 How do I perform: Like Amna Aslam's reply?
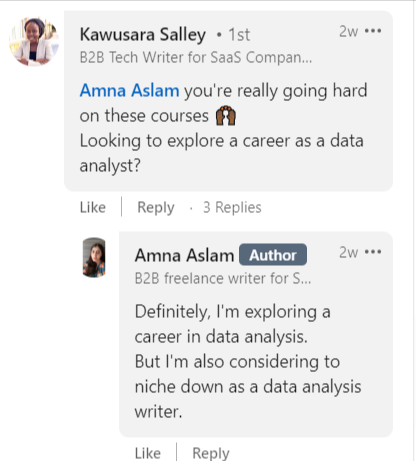[x=148, y=453]
